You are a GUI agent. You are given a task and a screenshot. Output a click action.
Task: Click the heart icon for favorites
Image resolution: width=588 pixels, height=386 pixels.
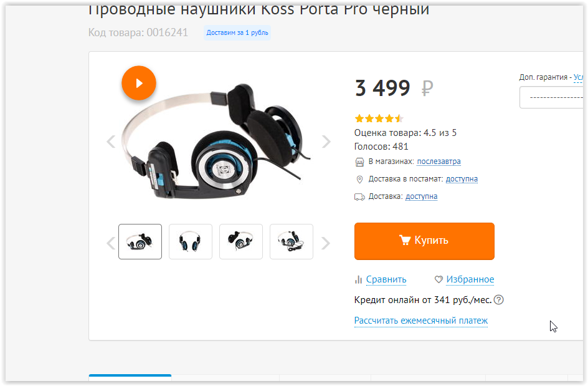point(439,279)
